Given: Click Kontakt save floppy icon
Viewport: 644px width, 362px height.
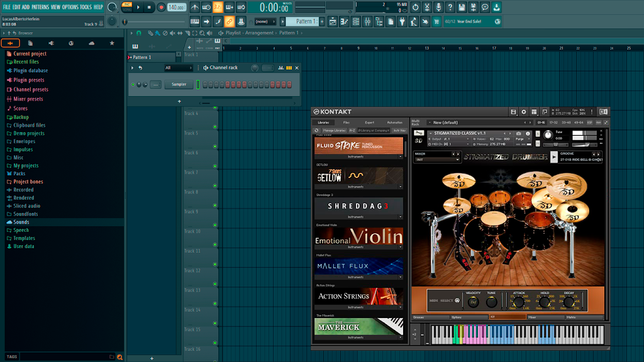Looking at the screenshot, I should 513,112.
